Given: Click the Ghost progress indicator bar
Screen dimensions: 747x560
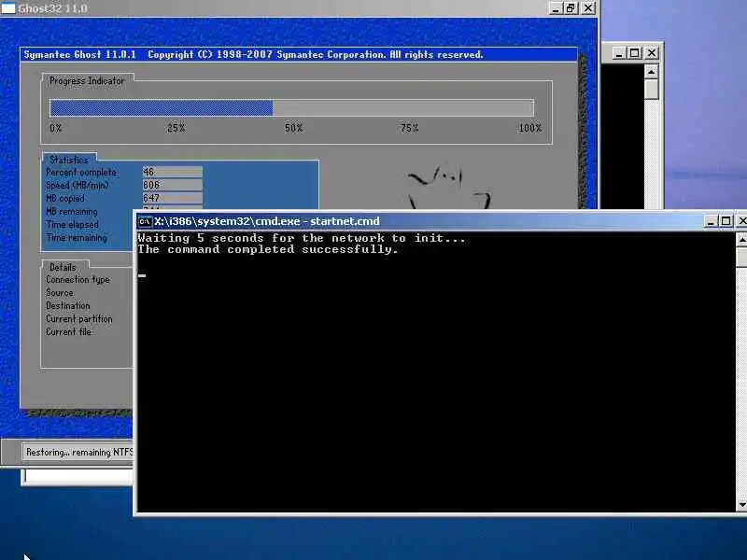Looking at the screenshot, I should (291, 108).
